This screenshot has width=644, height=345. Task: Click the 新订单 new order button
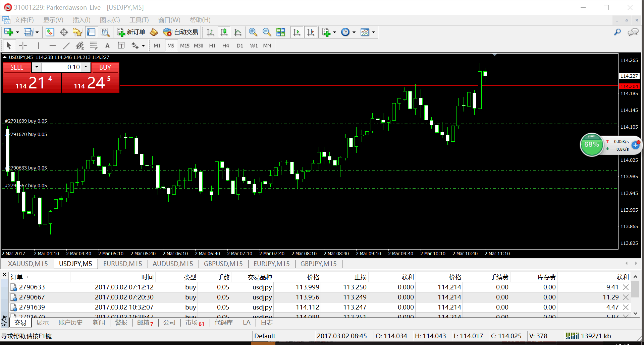click(131, 32)
